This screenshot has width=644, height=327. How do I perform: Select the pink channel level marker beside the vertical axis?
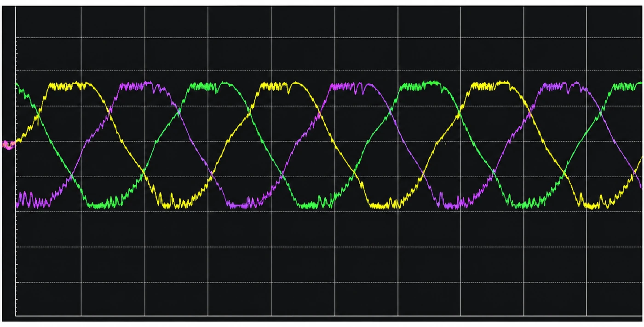(x=8, y=145)
